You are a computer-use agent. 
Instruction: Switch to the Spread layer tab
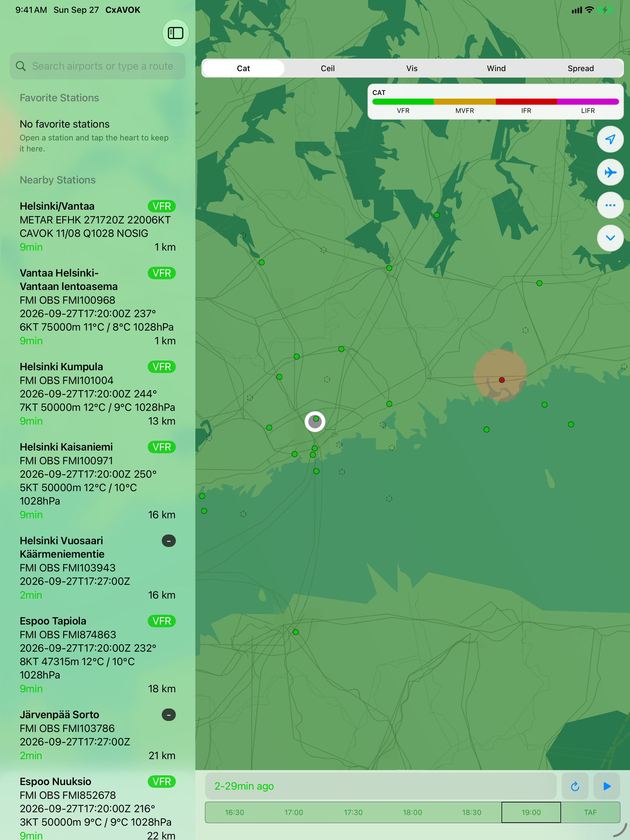tap(580, 68)
